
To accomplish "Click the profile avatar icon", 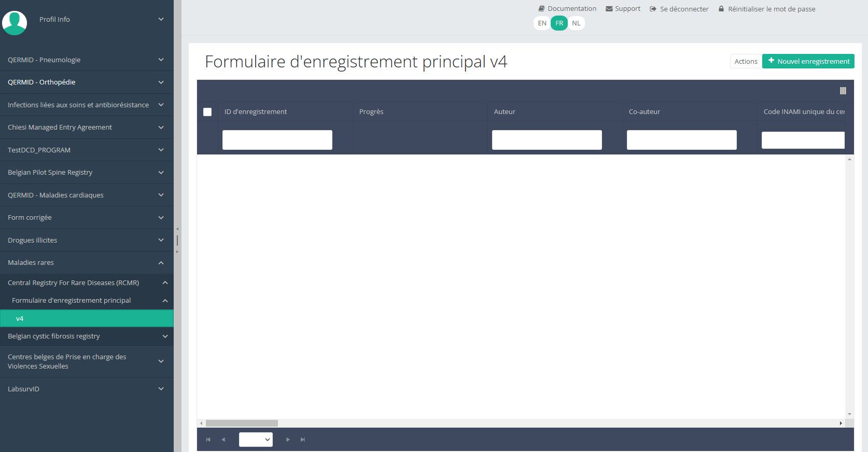I will (15, 23).
